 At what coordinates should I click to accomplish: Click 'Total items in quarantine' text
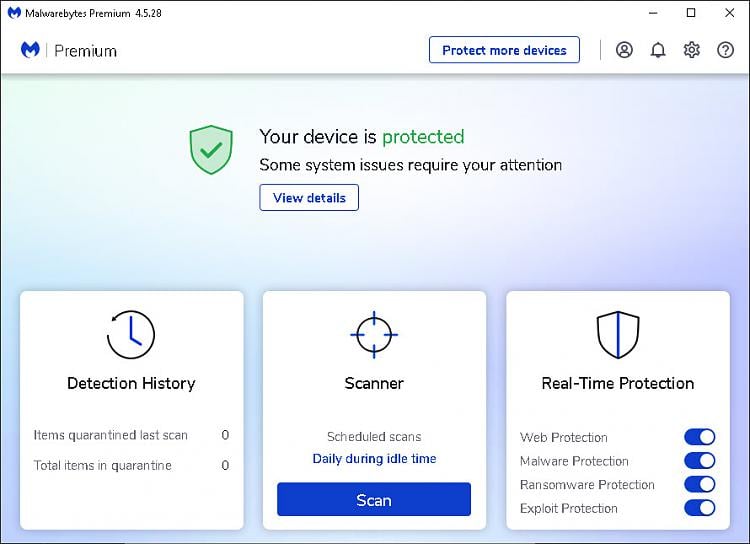(102, 465)
